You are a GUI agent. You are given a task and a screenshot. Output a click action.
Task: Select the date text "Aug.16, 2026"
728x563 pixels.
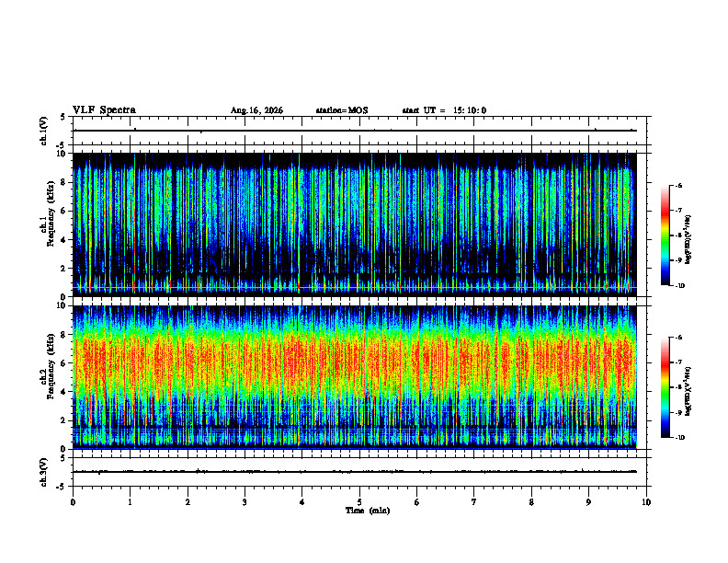click(x=256, y=110)
